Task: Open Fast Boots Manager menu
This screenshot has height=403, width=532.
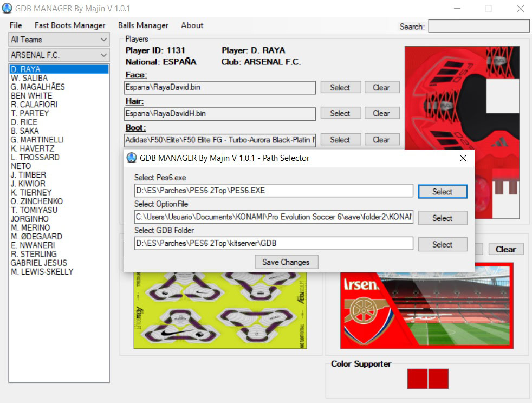Action: (x=70, y=25)
